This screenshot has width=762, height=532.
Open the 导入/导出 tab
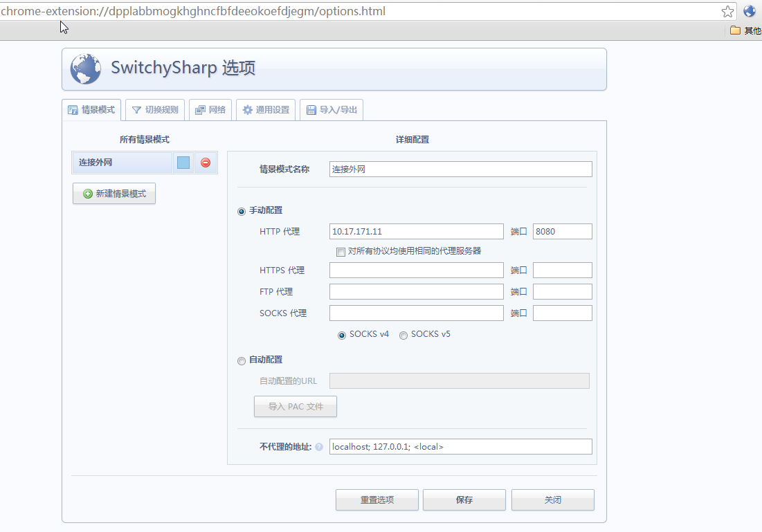coord(332,110)
